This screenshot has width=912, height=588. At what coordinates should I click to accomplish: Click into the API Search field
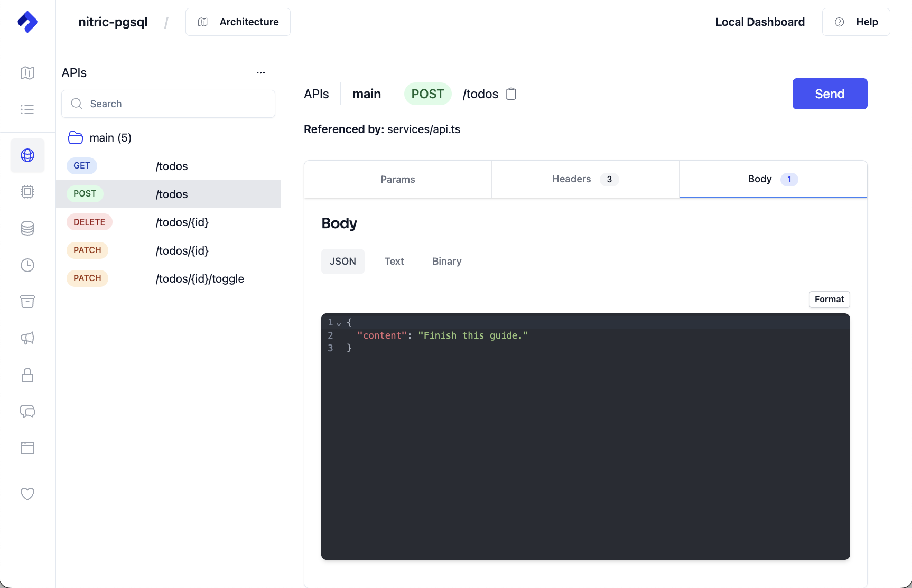pyautogui.click(x=168, y=104)
